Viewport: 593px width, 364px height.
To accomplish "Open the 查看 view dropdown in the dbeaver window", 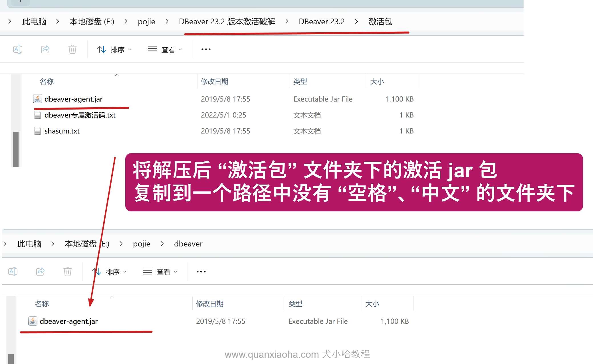I will 160,272.
